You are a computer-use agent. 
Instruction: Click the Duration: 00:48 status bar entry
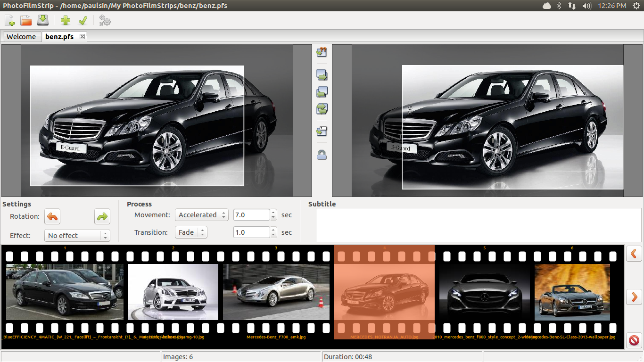348,357
